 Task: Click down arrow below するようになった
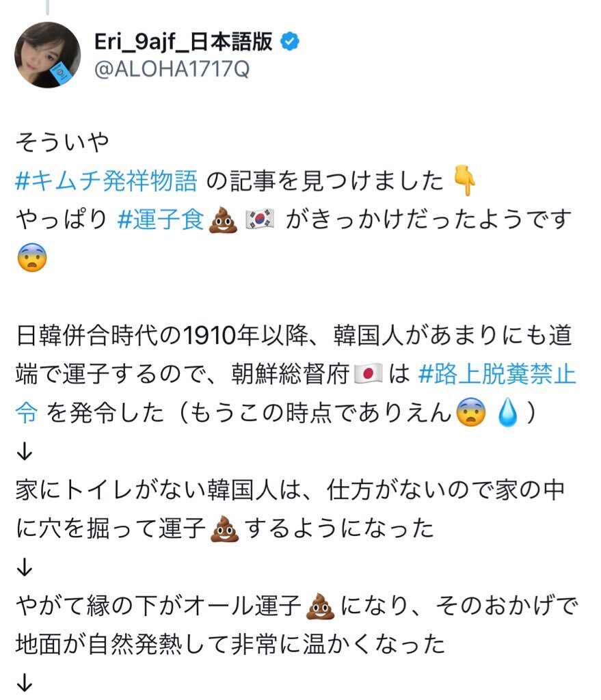pos(25,567)
